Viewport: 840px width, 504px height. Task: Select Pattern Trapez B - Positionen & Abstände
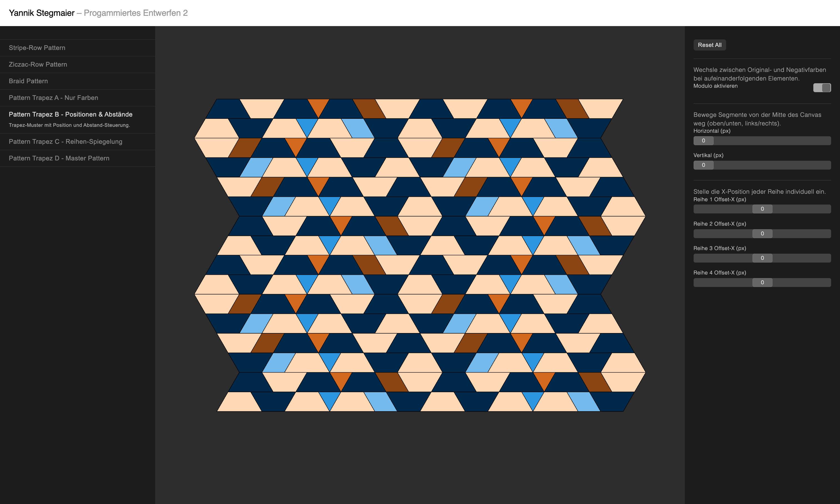(x=70, y=114)
